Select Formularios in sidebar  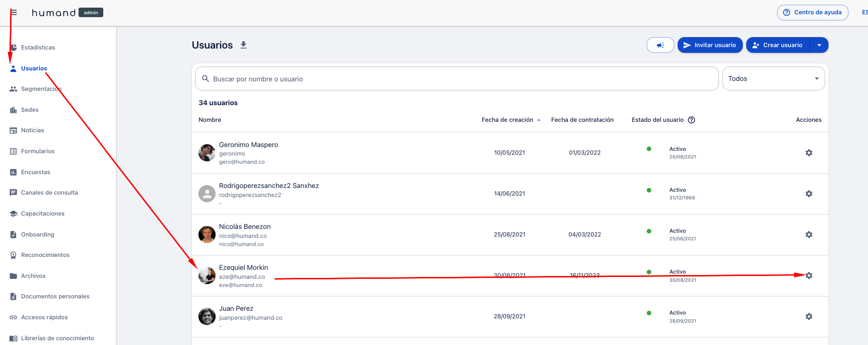(x=38, y=151)
